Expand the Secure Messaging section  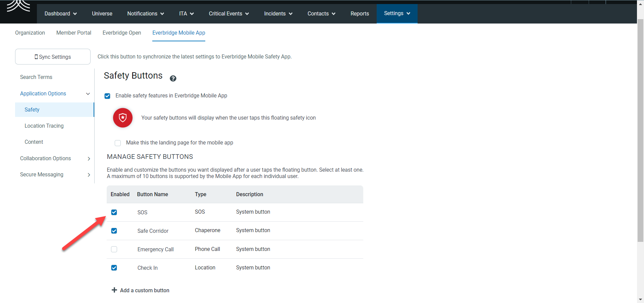(x=89, y=175)
